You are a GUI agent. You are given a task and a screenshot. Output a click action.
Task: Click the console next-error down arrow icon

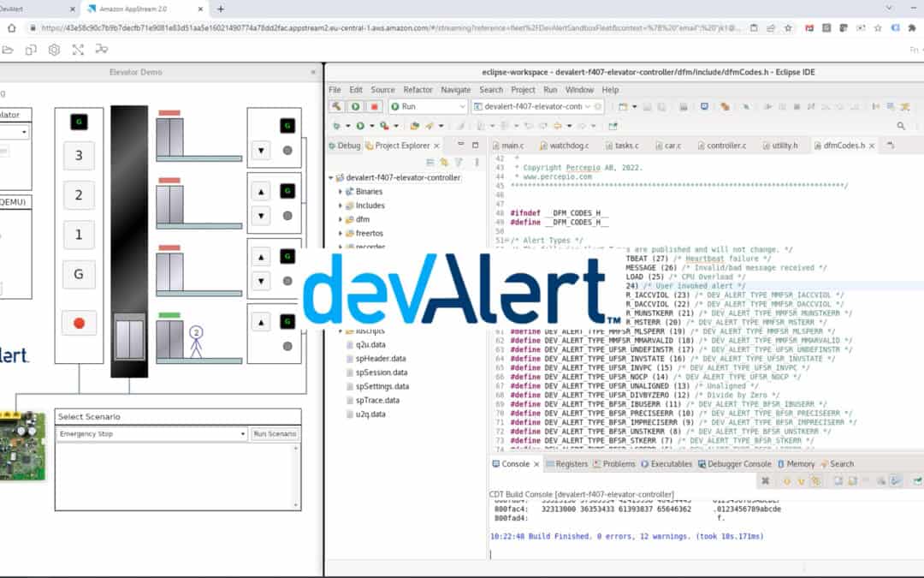click(x=801, y=481)
